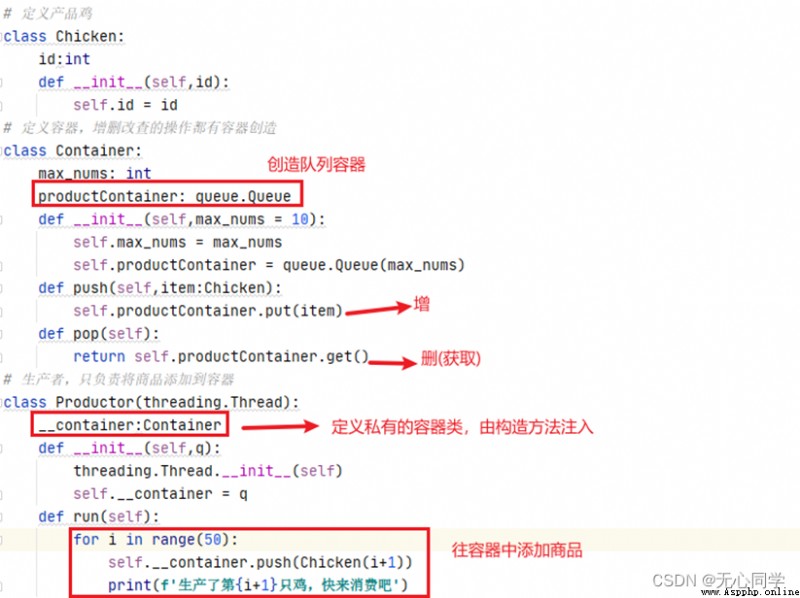Screen dimensions: 800x598
Task: Click the boxed productContainer: queue.Queue line
Action: point(167,194)
